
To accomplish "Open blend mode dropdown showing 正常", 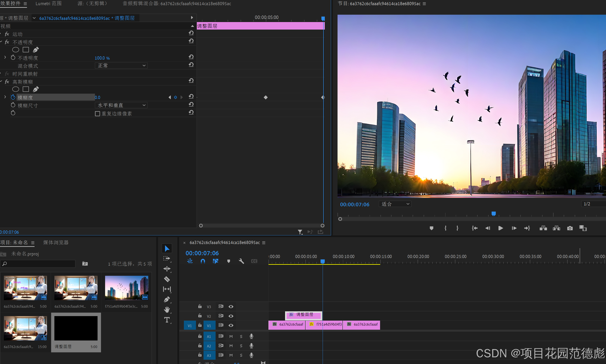I will point(121,66).
